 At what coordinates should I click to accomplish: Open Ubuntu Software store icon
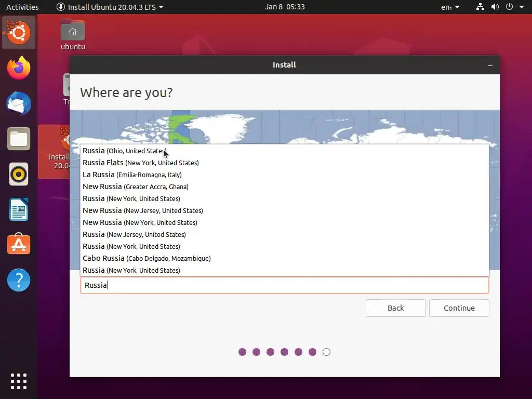click(19, 244)
